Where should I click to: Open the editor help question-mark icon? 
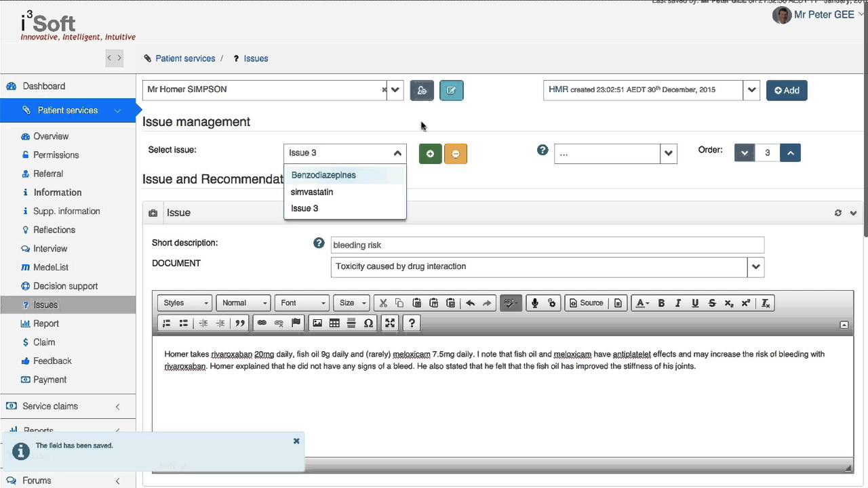tap(412, 323)
